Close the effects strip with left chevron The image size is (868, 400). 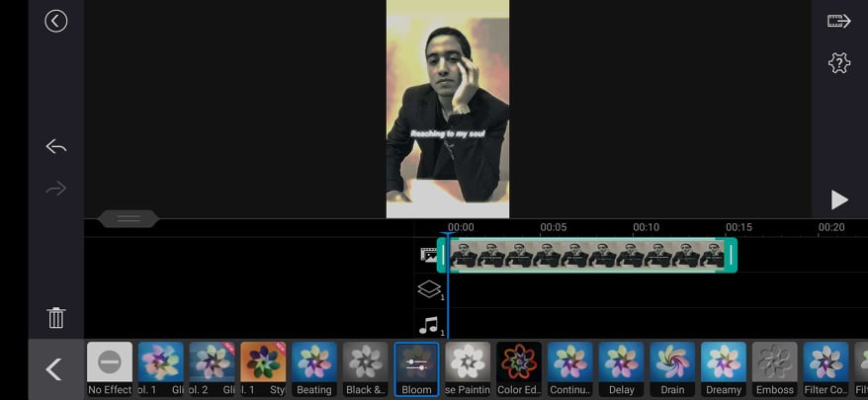coord(53,369)
